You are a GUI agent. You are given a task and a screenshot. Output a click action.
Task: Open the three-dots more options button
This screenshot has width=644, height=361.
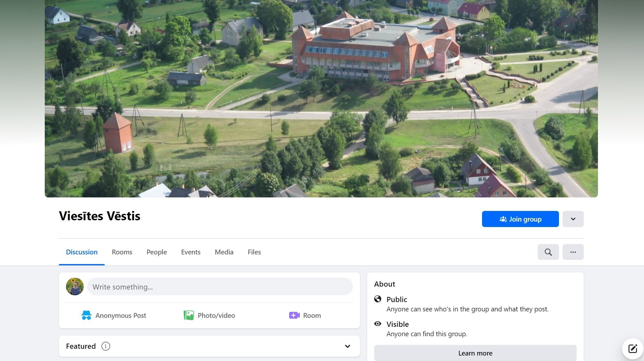573,252
